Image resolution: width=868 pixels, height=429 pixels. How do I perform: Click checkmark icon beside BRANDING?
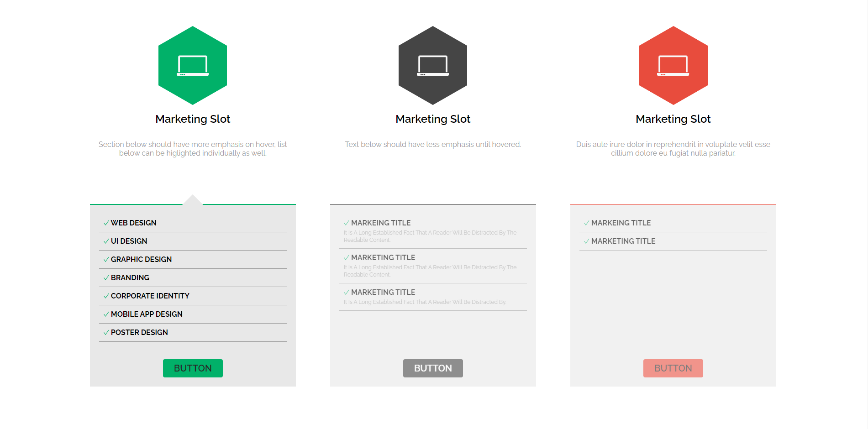[x=106, y=278]
